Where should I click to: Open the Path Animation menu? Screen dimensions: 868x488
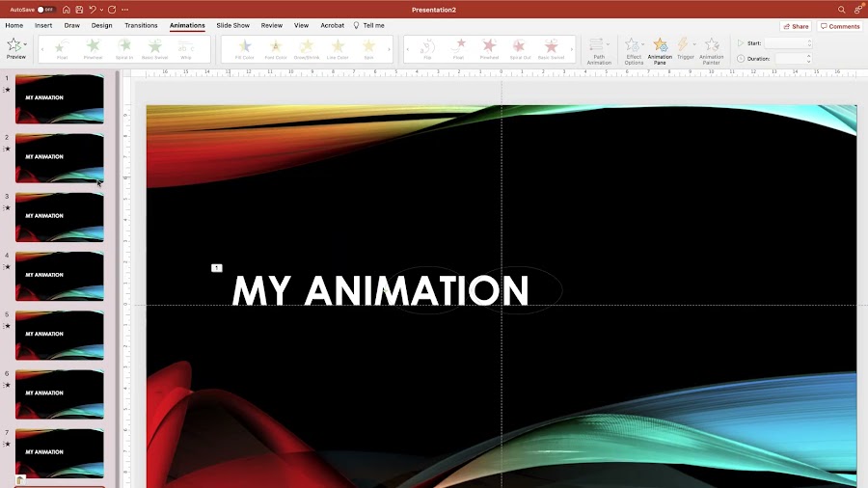pos(599,51)
